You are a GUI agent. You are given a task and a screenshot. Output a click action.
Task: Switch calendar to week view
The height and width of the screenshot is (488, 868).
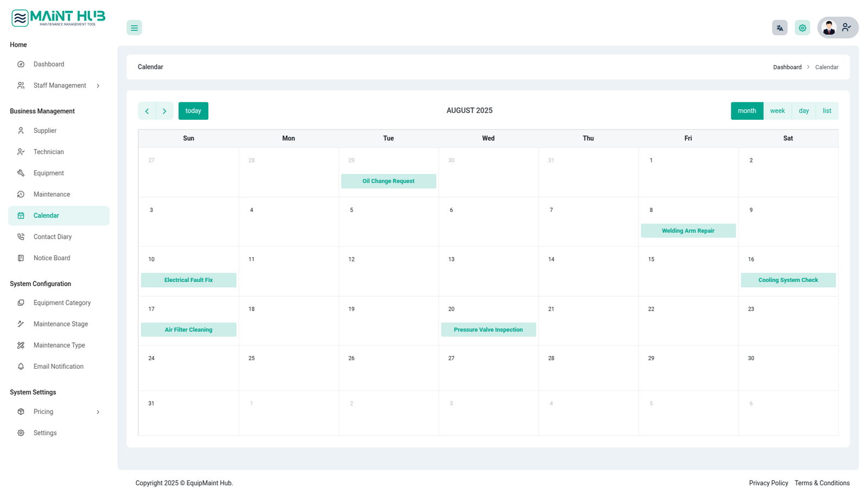pyautogui.click(x=777, y=111)
